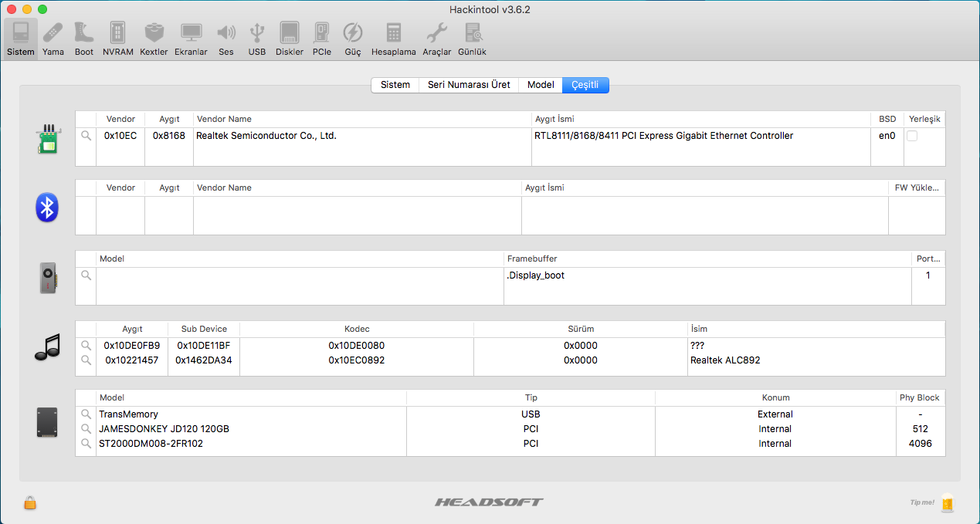Screen dimensions: 980x524
Task: Select the Model tab
Action: (541, 85)
